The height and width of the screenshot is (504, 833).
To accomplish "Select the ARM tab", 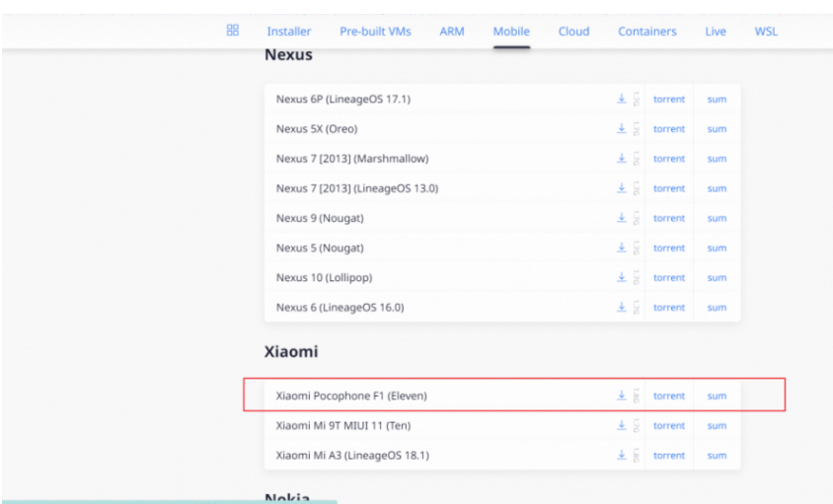I will point(452,32).
